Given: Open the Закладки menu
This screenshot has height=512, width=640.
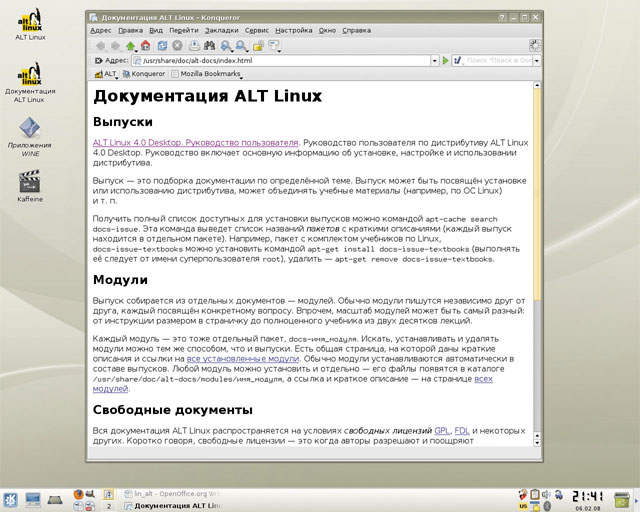Looking at the screenshot, I should [x=221, y=30].
